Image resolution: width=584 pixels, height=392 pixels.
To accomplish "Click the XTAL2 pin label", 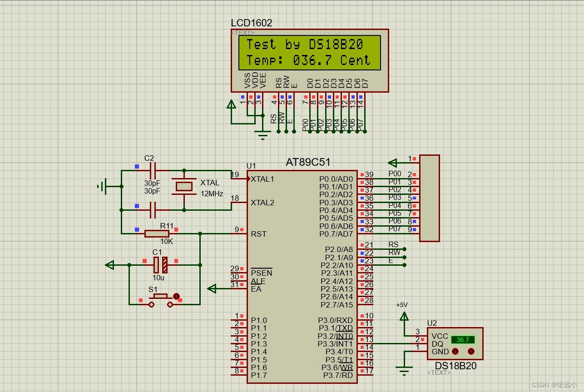I will (263, 203).
